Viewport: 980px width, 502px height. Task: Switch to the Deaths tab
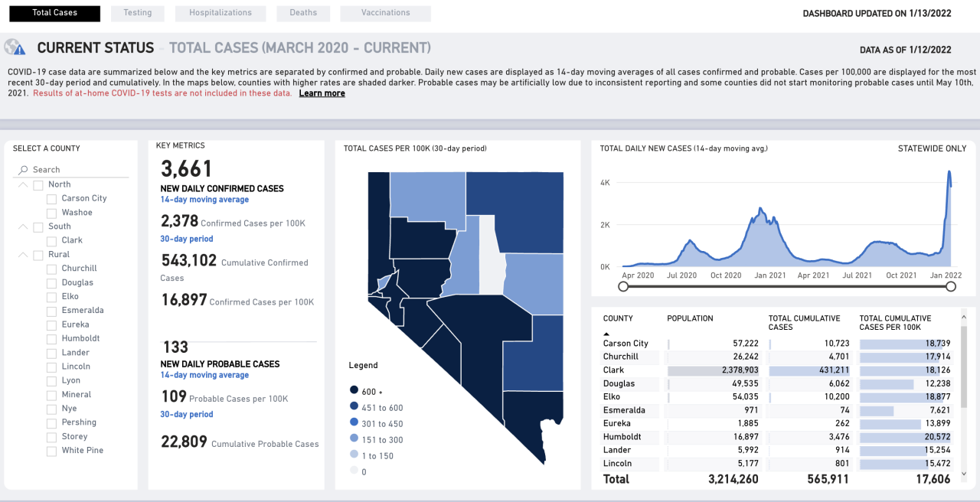point(303,13)
